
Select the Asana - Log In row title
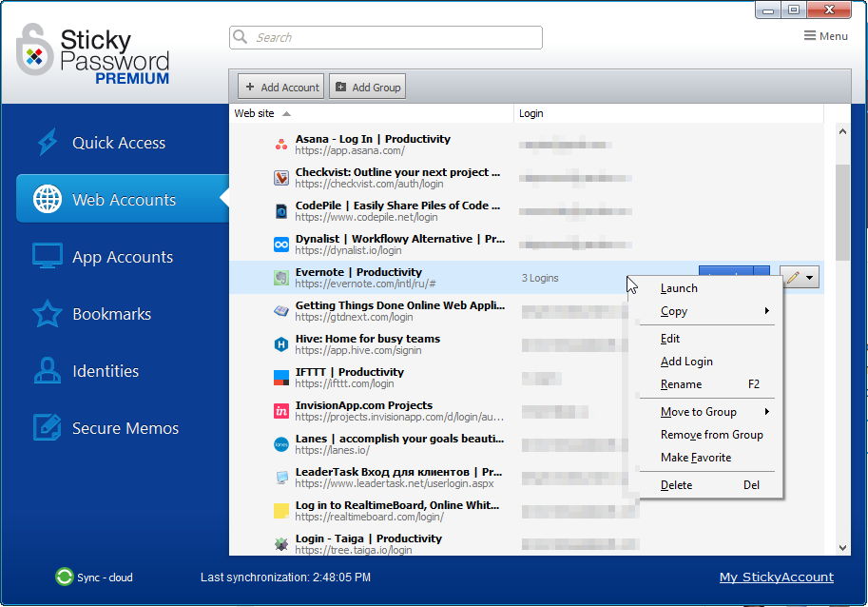pos(373,139)
